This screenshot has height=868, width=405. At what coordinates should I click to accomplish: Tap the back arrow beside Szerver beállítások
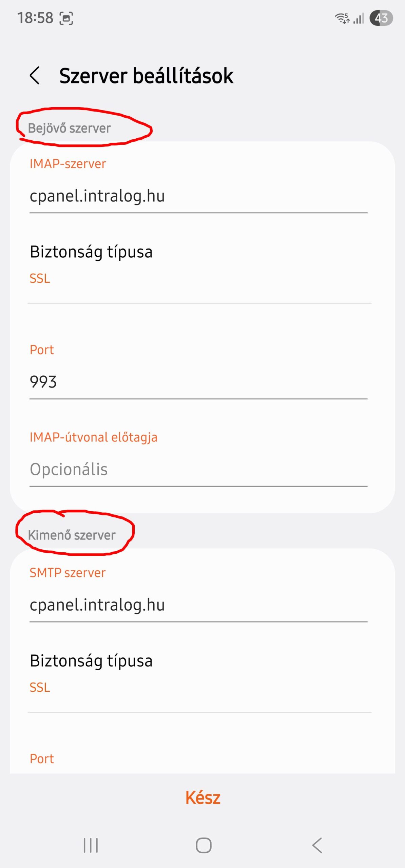[35, 75]
